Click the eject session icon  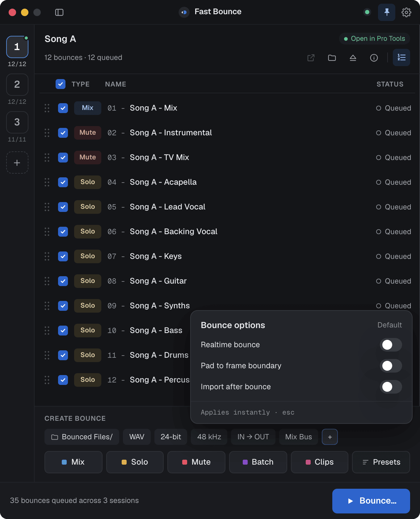click(353, 58)
